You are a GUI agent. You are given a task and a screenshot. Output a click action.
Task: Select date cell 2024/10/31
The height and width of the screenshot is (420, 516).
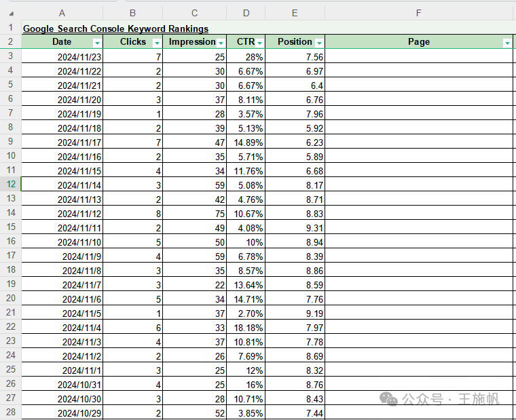[62, 385]
